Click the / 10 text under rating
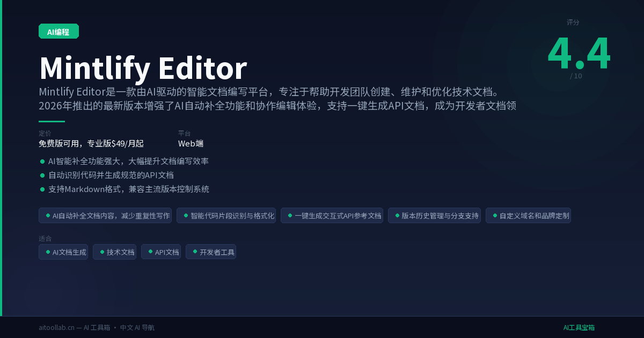This screenshot has height=338, width=644. click(x=576, y=76)
